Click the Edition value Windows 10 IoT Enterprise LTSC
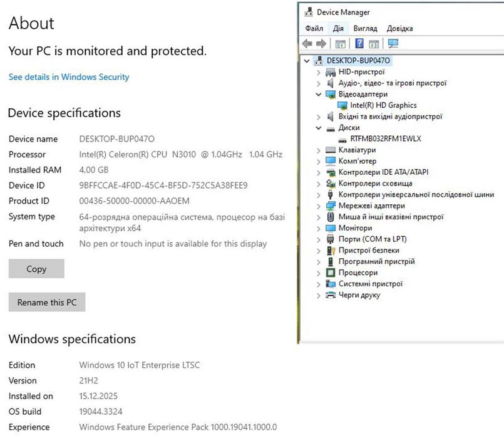Screen dimensions: 504x438 click(140, 365)
